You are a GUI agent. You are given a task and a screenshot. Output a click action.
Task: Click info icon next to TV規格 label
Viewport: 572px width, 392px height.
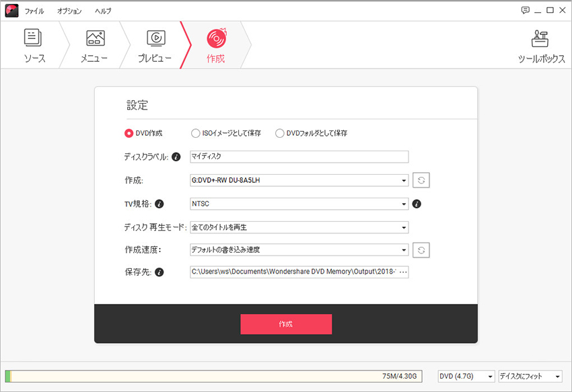pos(159,204)
